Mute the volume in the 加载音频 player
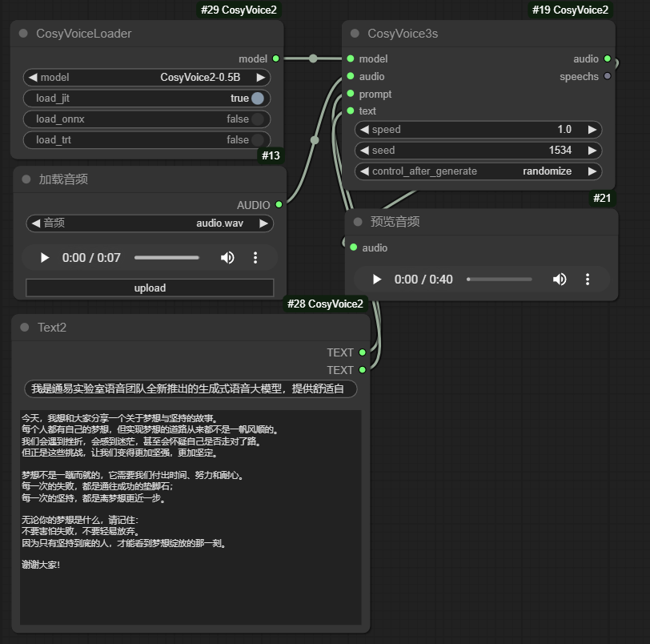Screen dimensions: 650x644 pyautogui.click(x=227, y=258)
